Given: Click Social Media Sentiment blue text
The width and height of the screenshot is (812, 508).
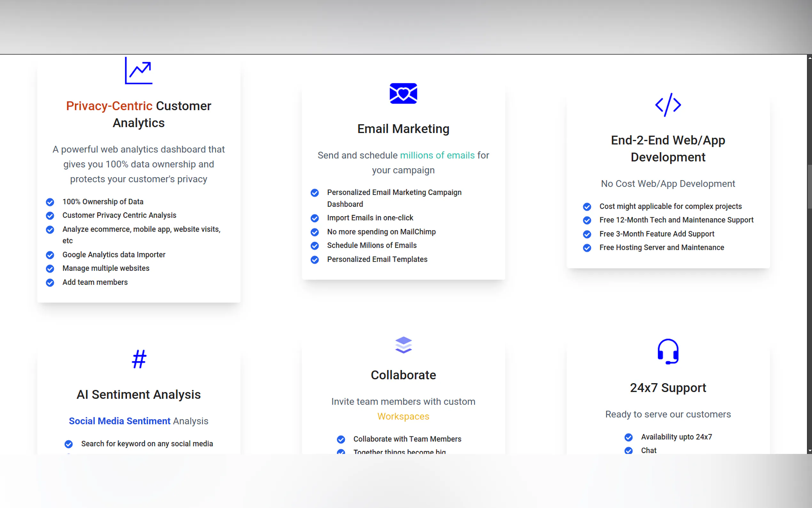Looking at the screenshot, I should [x=120, y=421].
